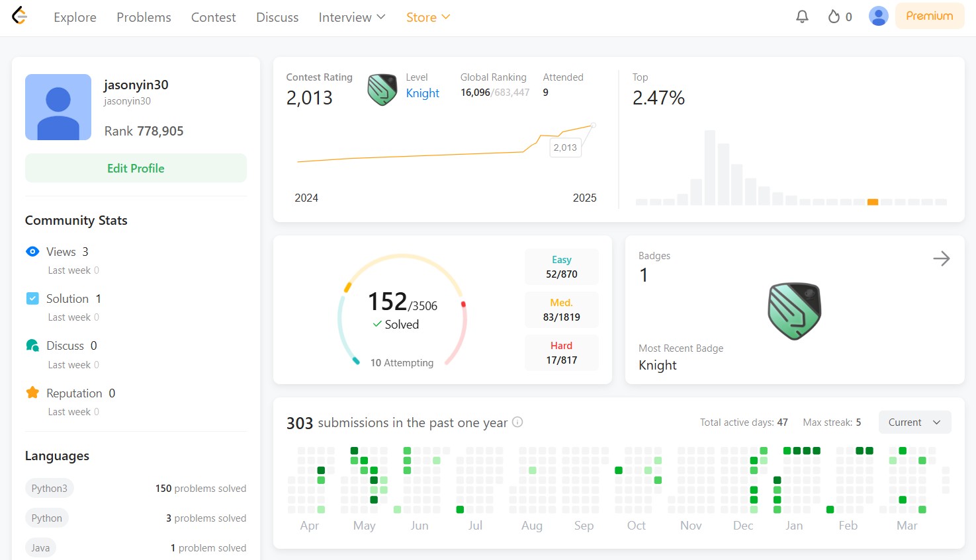
Task: Select the Hard 17/817 stat card
Action: tap(562, 353)
